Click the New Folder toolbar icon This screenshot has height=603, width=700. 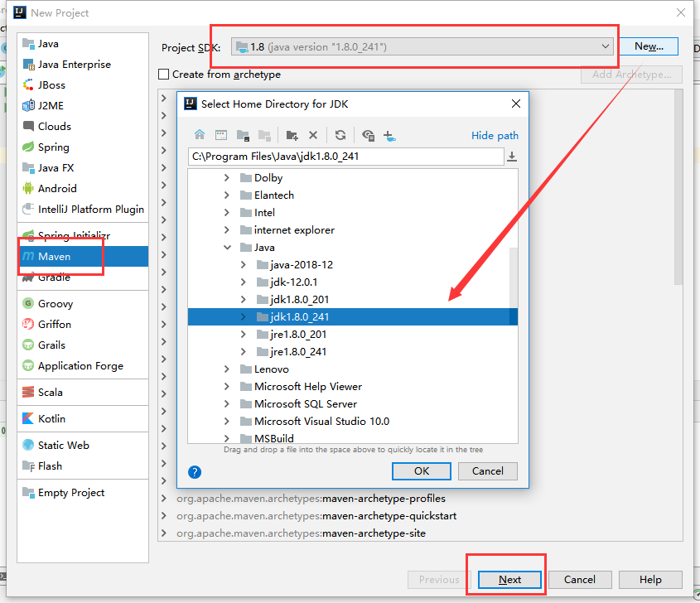pyautogui.click(x=292, y=135)
